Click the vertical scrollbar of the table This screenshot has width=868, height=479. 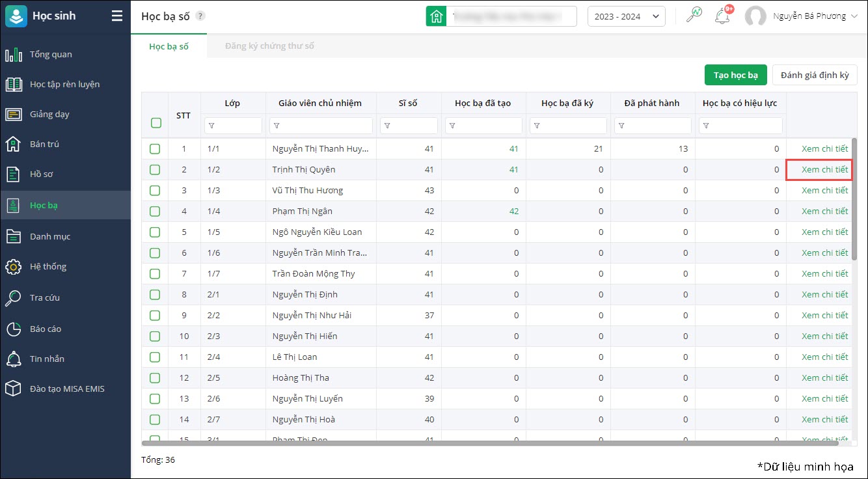click(x=854, y=195)
